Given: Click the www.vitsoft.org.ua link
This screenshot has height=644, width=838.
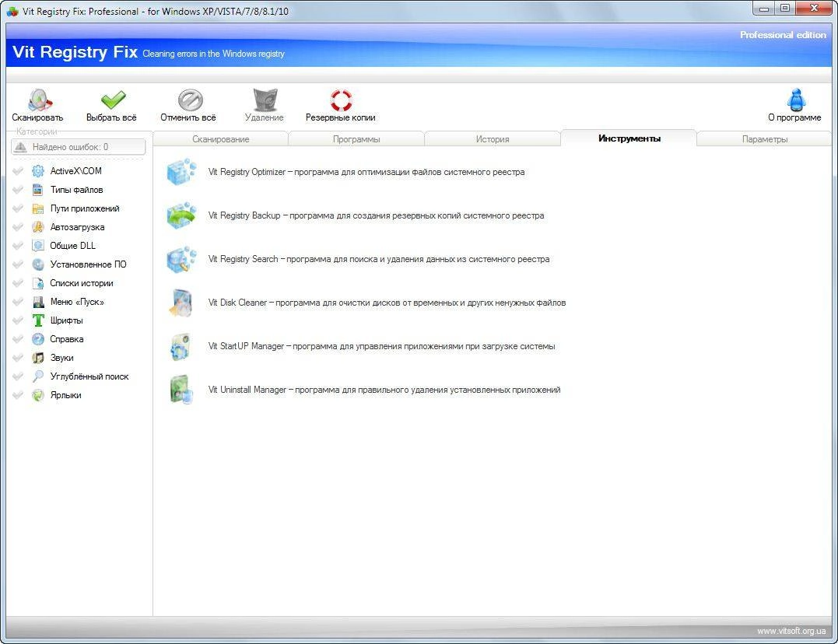Looking at the screenshot, I should (x=791, y=632).
